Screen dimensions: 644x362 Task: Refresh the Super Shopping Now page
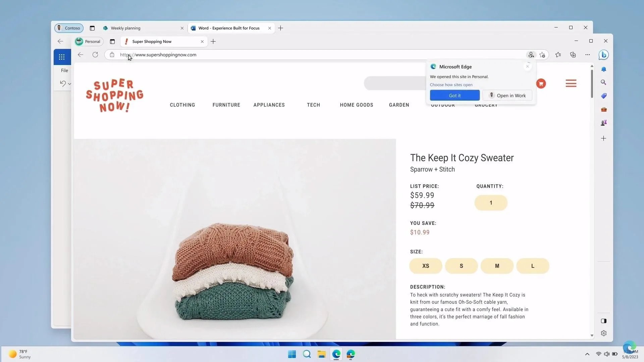coord(95,55)
